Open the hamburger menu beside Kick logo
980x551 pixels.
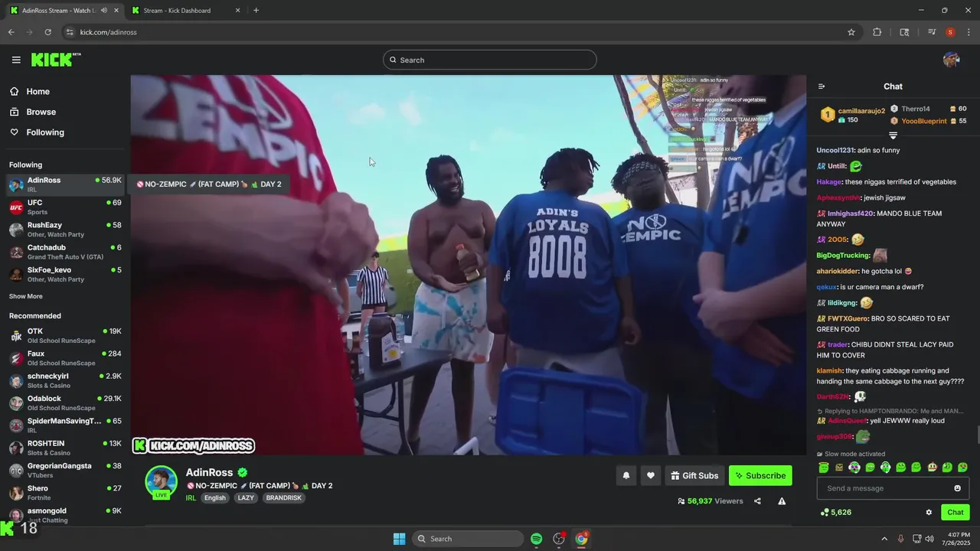(16, 60)
